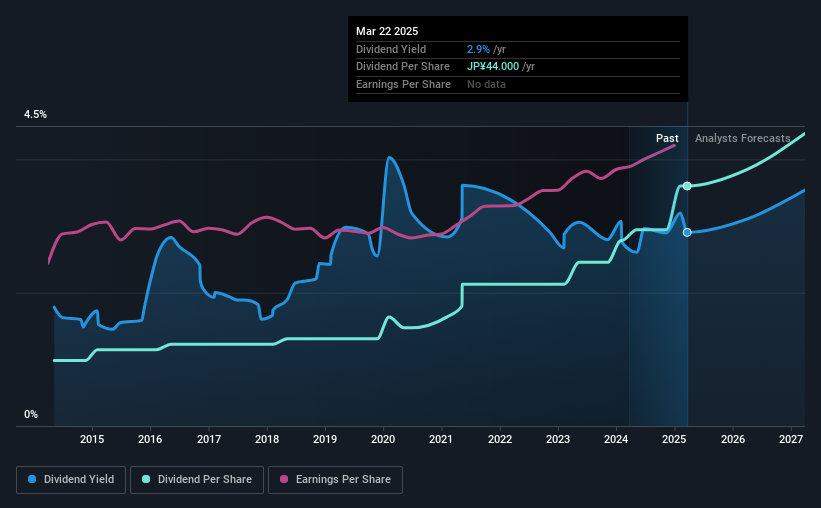Click the tooltip's Earnings Per Share row label

tap(403, 84)
